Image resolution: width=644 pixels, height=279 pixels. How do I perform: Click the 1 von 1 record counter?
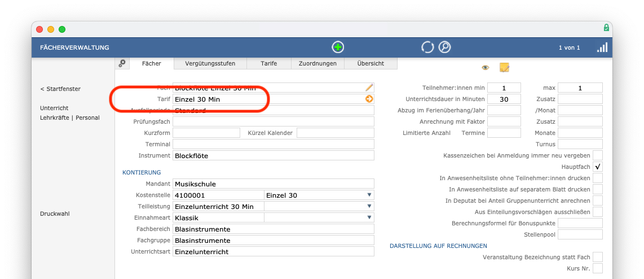click(x=569, y=48)
